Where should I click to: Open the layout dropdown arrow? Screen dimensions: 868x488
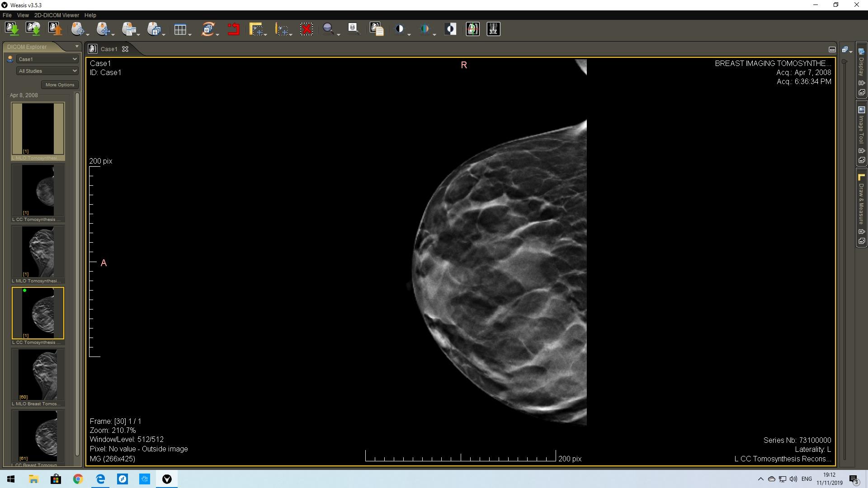click(190, 34)
